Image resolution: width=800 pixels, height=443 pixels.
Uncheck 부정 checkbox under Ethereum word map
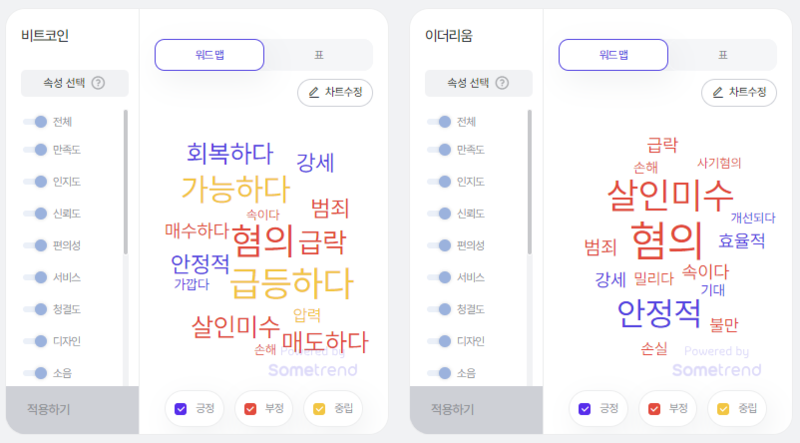pyautogui.click(x=654, y=409)
